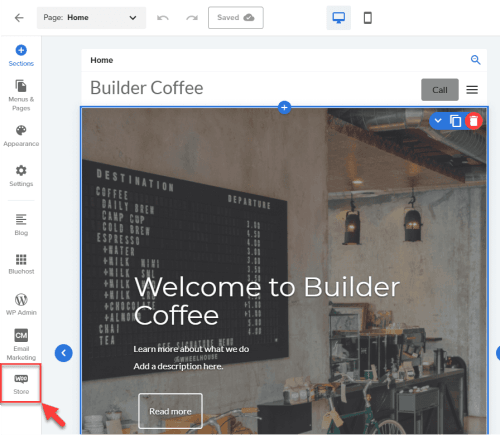Select the Welcome to Builder Coffee heading

(267, 301)
